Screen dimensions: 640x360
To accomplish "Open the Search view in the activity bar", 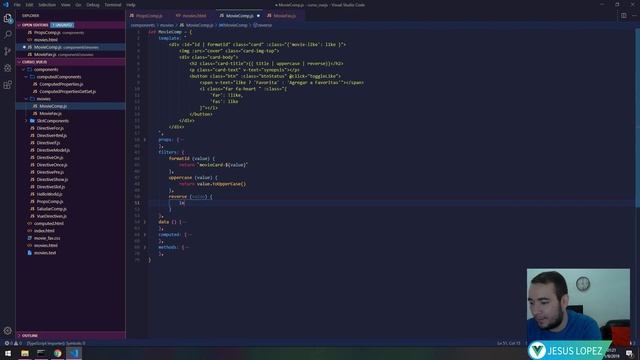I will tap(8, 34).
